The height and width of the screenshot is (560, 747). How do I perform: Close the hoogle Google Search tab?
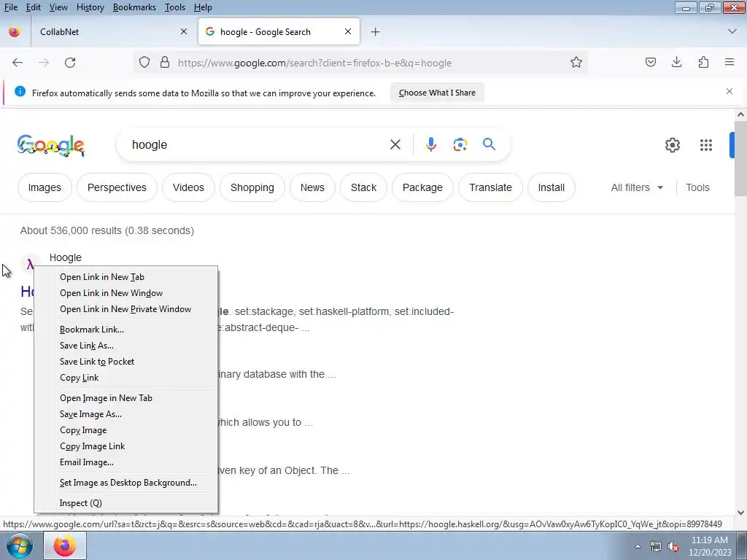348,31
